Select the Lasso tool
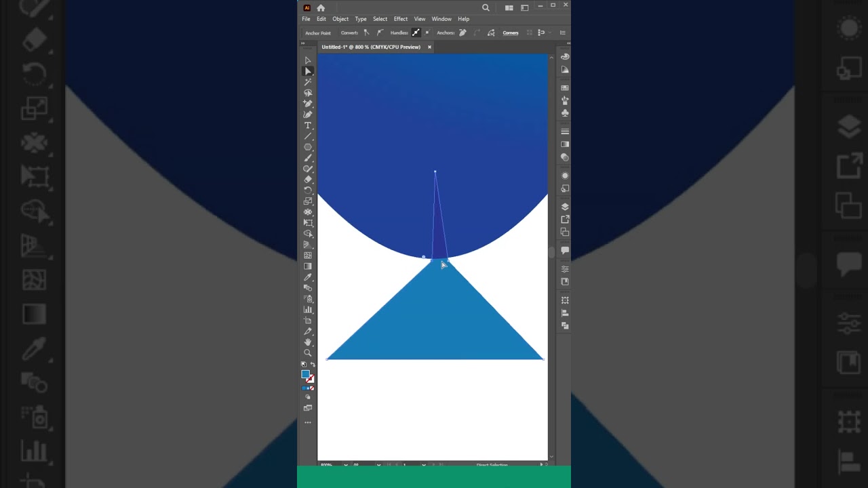The image size is (868, 488). click(308, 93)
